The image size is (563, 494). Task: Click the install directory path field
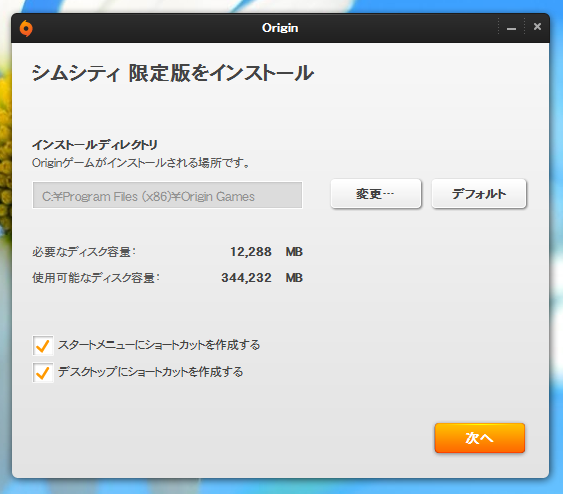click(x=167, y=195)
